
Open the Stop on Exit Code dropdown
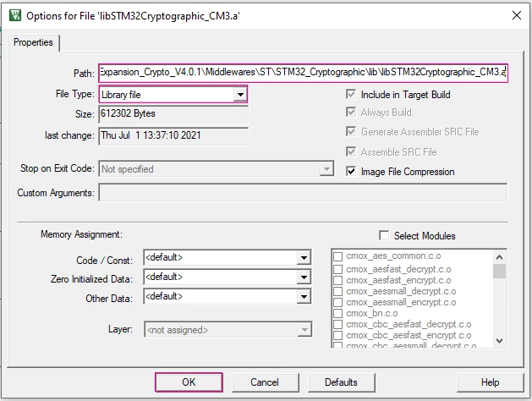[x=326, y=168]
